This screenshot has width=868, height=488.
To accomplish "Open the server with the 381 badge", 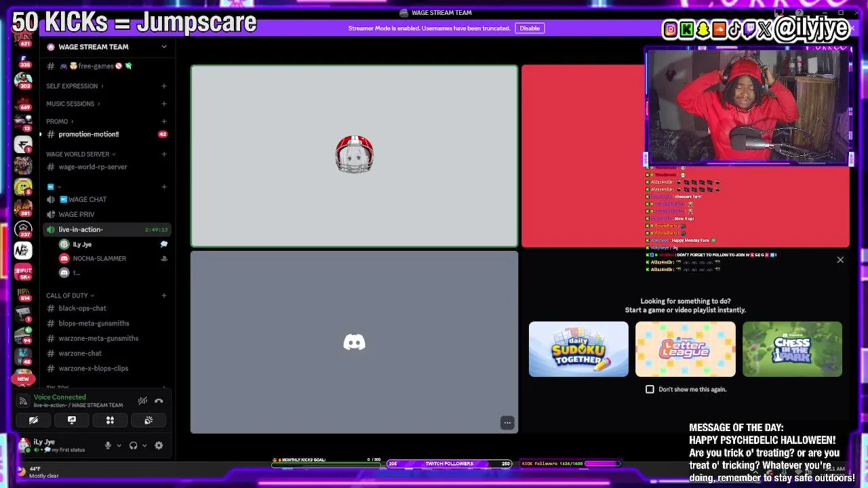I will 23,207.
